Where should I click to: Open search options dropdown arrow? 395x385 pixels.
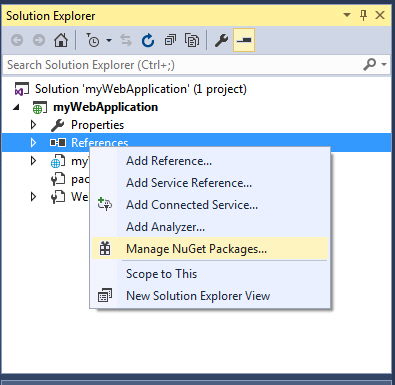point(384,64)
